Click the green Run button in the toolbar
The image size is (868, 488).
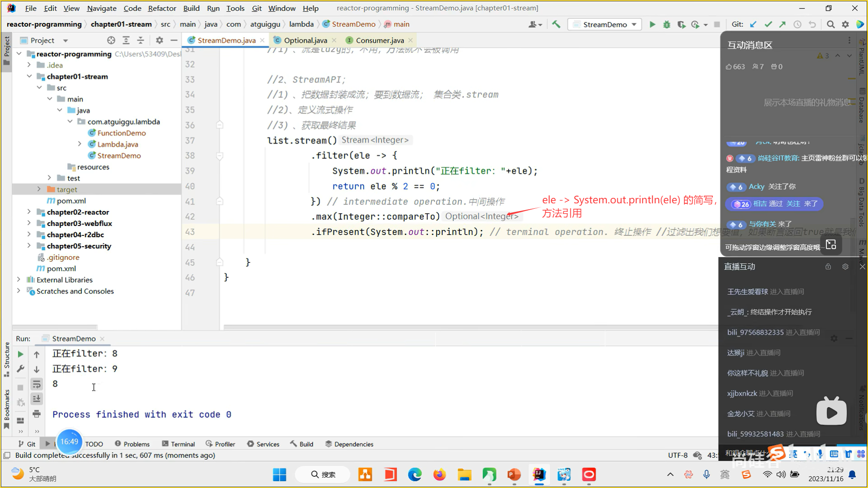(652, 24)
